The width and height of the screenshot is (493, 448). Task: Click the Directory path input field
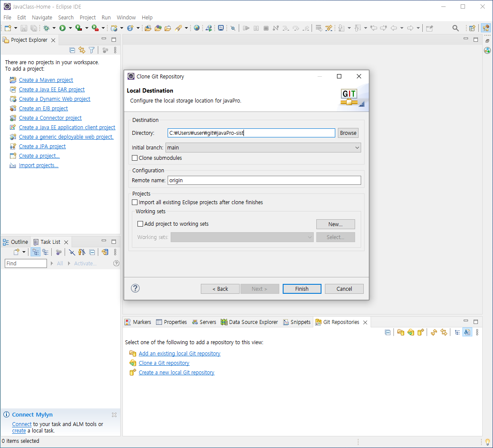click(x=251, y=133)
